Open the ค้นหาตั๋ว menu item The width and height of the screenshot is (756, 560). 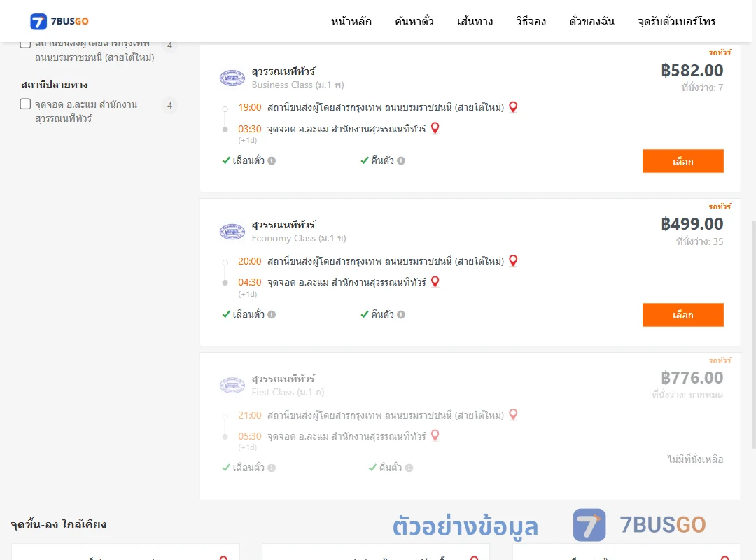(x=414, y=21)
